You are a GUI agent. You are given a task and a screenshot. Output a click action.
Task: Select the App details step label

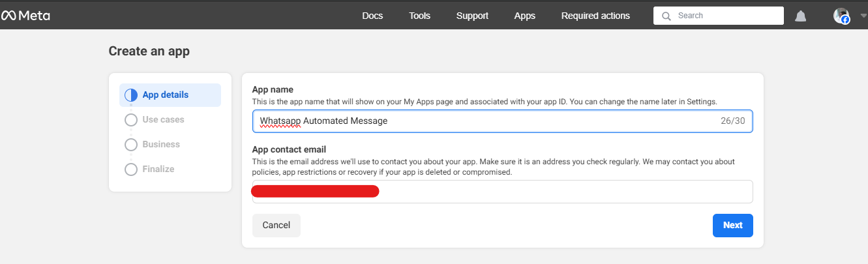click(166, 95)
